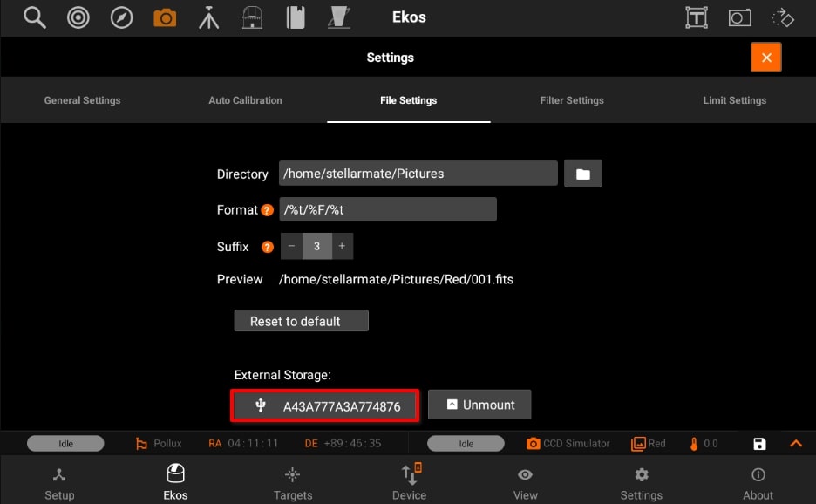The width and height of the screenshot is (816, 504).
Task: Select the File Settings tab
Action: click(x=409, y=100)
